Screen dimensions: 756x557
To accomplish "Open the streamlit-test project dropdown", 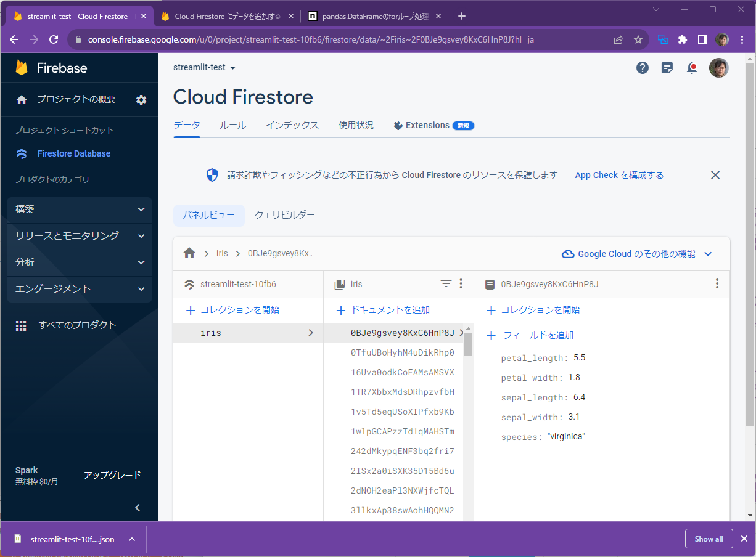I will click(205, 68).
